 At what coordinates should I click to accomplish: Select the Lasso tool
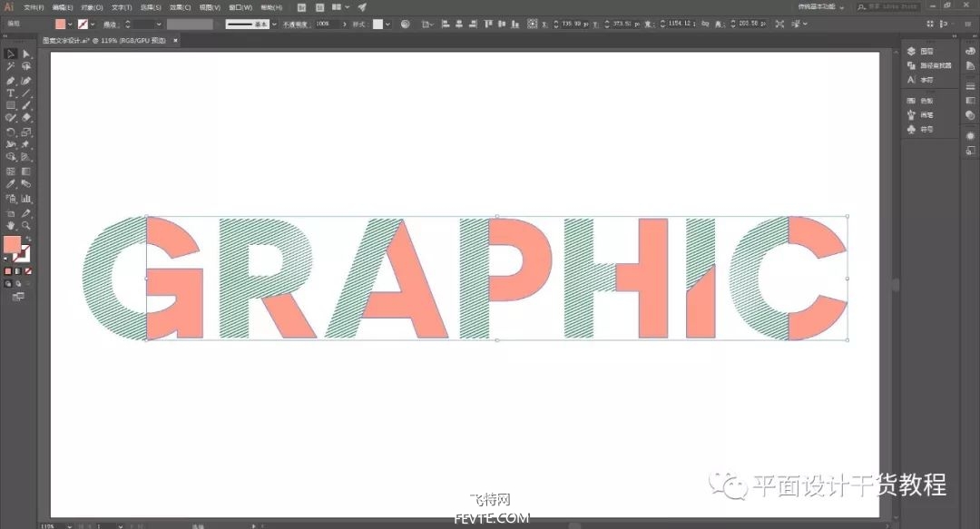[26, 66]
